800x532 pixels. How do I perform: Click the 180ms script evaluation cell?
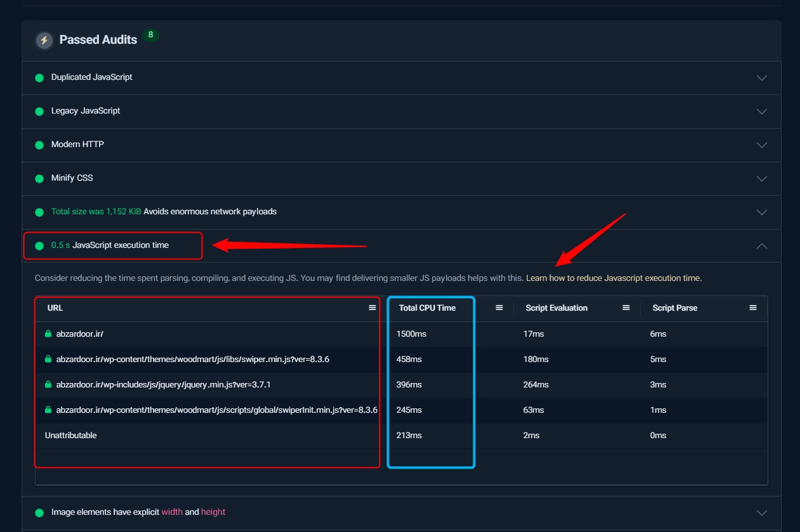[536, 359]
